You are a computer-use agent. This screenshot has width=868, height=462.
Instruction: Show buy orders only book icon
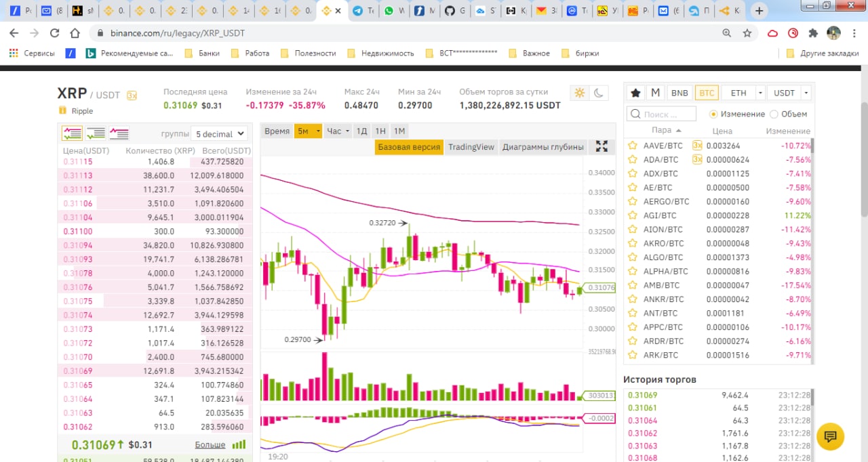(x=96, y=133)
